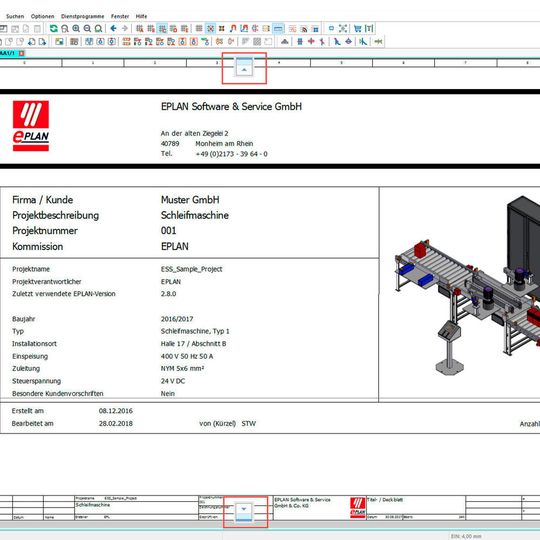Open the shopping cart parts icon
Viewport: 540px width, 540px height.
(357, 29)
